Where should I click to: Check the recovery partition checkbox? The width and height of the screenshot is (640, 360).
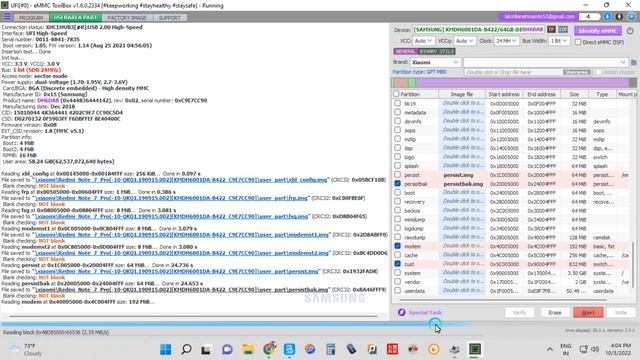[398, 202]
